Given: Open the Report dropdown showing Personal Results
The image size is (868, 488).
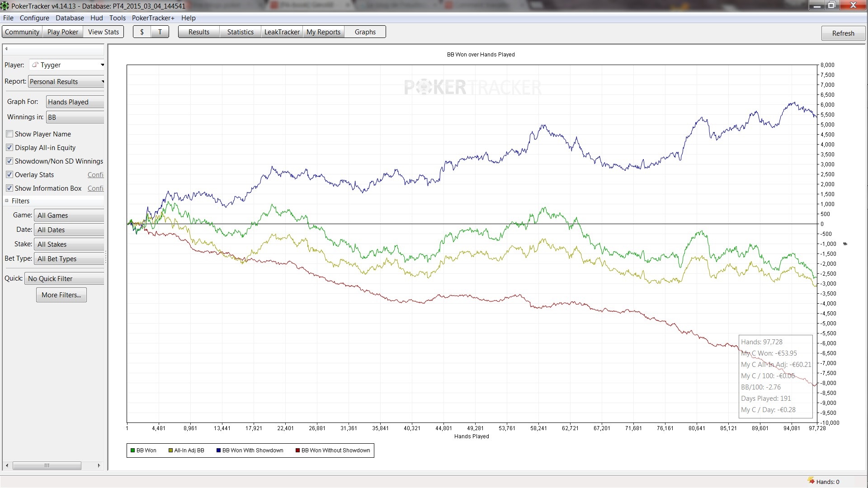Looking at the screenshot, I should 66,82.
